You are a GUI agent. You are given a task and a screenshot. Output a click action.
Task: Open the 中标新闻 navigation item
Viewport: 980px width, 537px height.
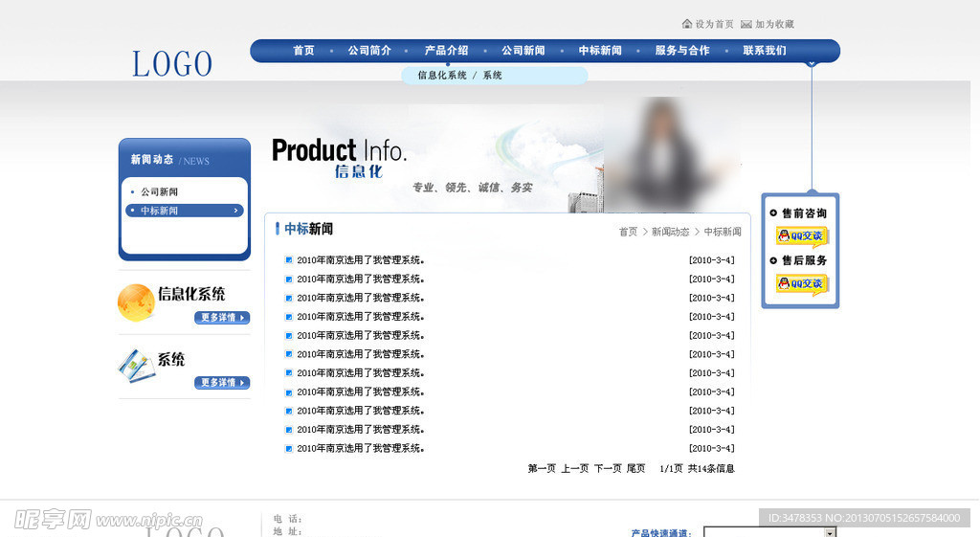[600, 50]
